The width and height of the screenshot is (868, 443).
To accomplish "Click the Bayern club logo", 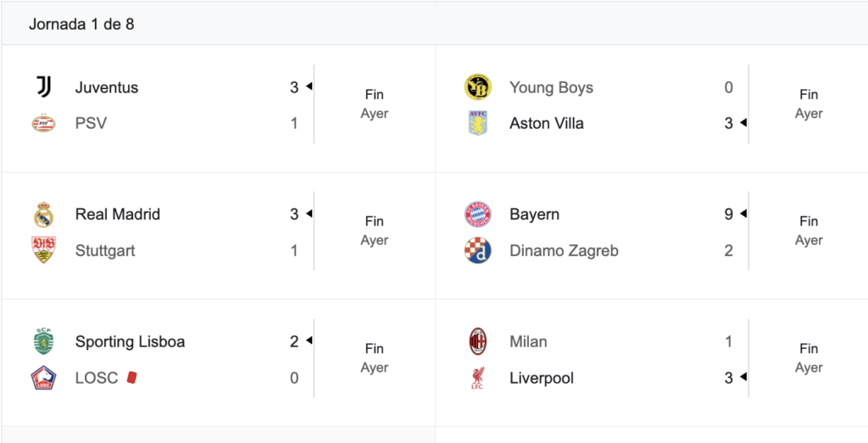I will coord(478,214).
